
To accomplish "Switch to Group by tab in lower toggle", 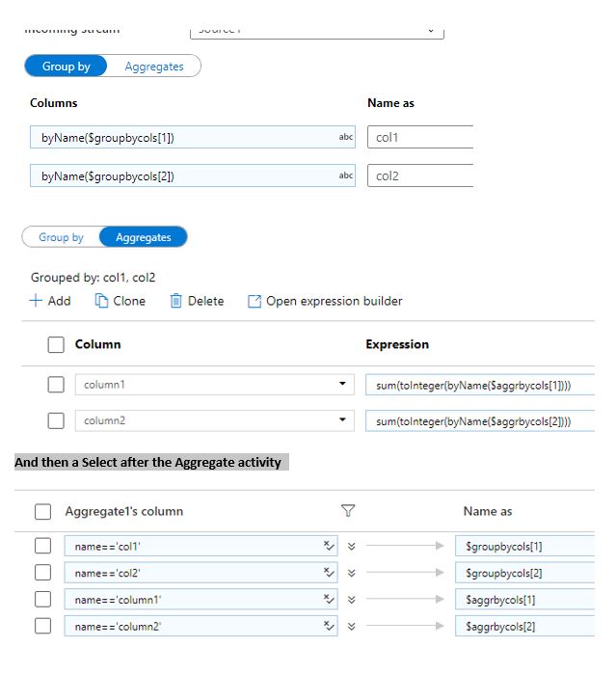I will point(61,237).
